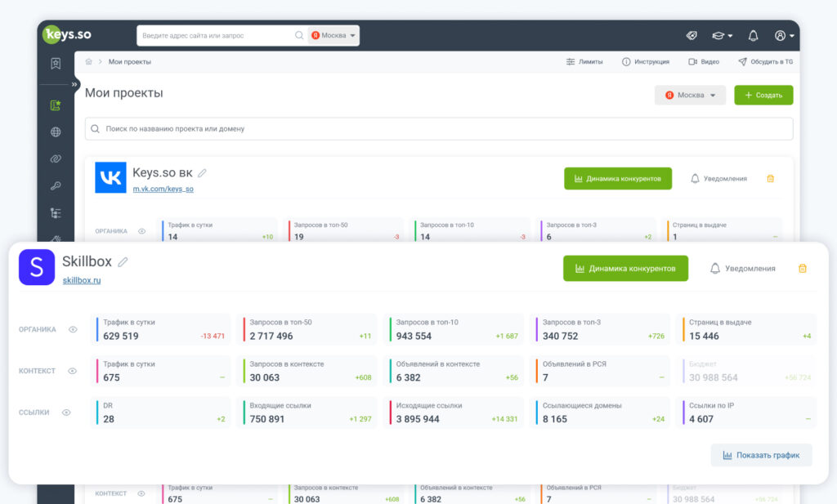Click Динамика конкурентов for Keys.so вк

pos(618,179)
